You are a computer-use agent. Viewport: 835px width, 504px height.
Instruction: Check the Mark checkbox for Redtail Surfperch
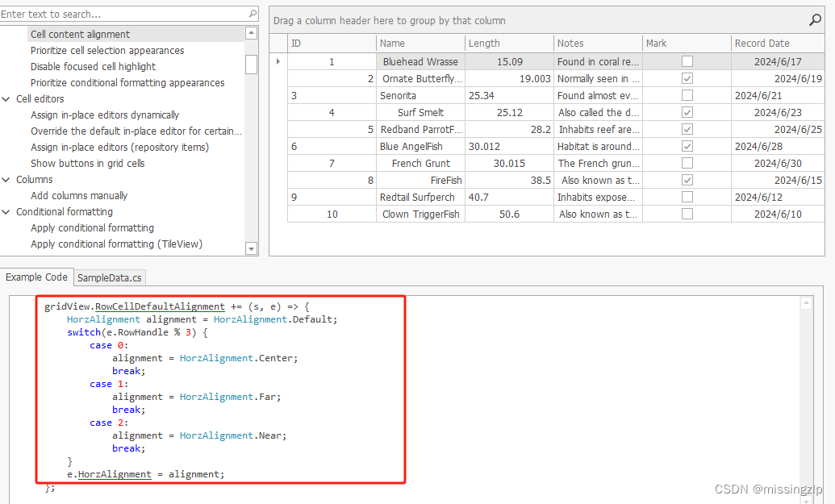687,197
